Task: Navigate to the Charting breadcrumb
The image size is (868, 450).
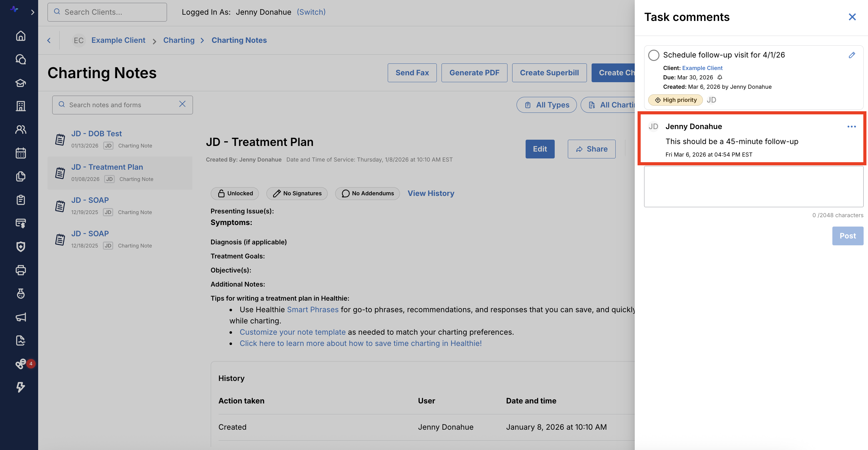Action: click(x=179, y=40)
